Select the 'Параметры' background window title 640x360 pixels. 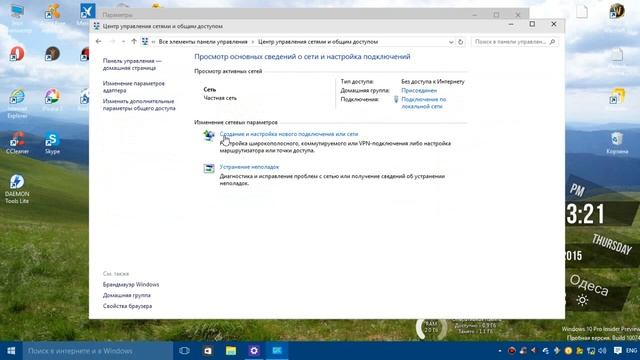(x=118, y=15)
